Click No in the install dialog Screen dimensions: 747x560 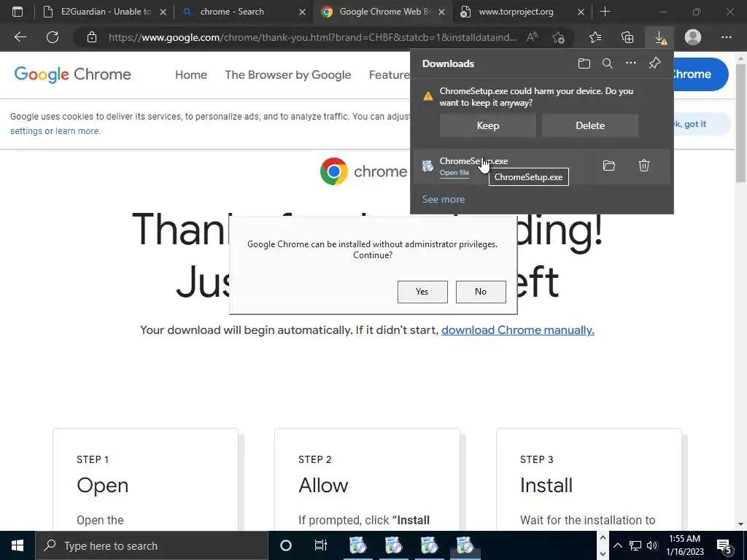click(x=481, y=292)
